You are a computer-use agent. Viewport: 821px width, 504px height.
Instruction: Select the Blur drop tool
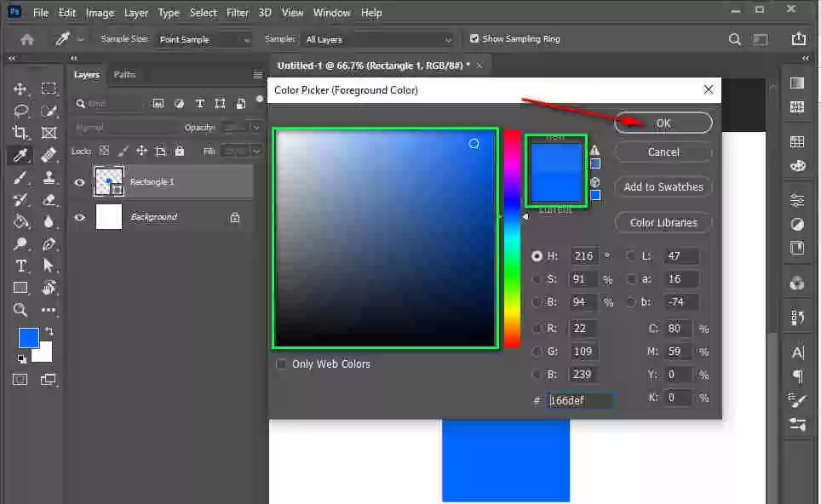click(49, 222)
